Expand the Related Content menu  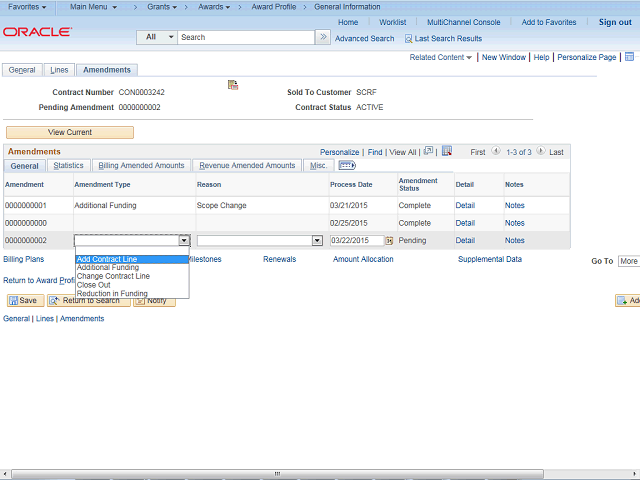[440, 57]
